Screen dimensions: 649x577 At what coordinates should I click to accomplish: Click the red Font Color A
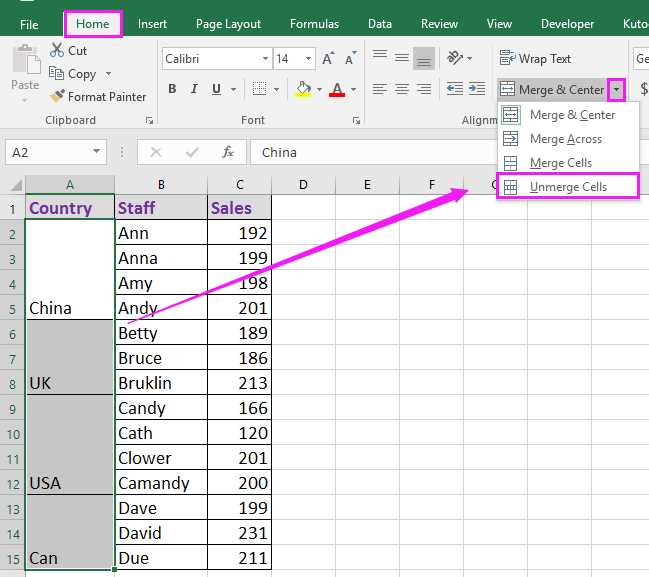point(337,89)
